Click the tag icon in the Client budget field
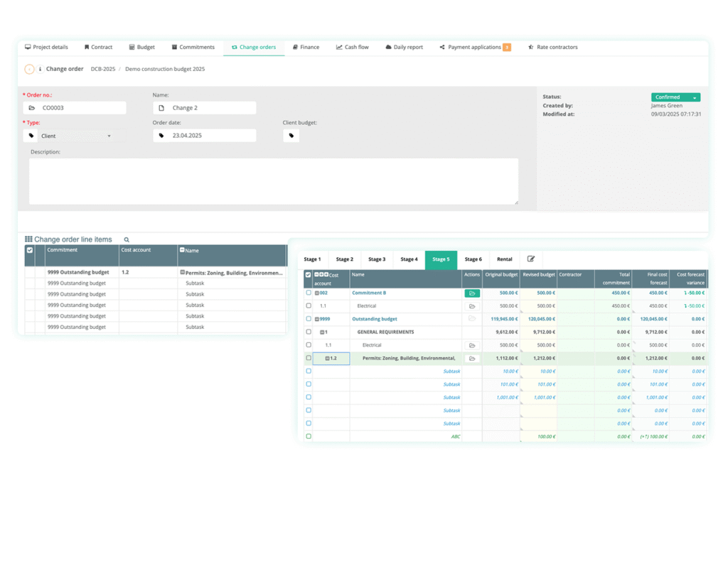728x569 pixels. tap(291, 135)
